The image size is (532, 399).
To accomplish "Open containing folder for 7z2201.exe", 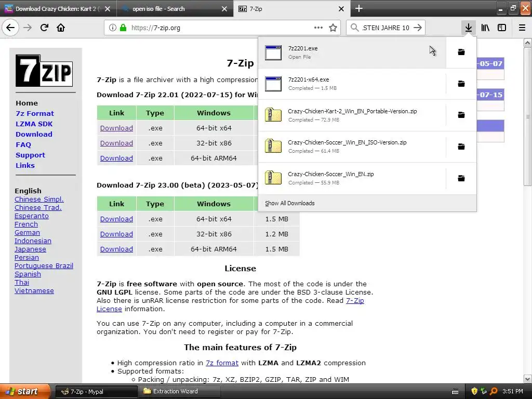I will point(461,52).
